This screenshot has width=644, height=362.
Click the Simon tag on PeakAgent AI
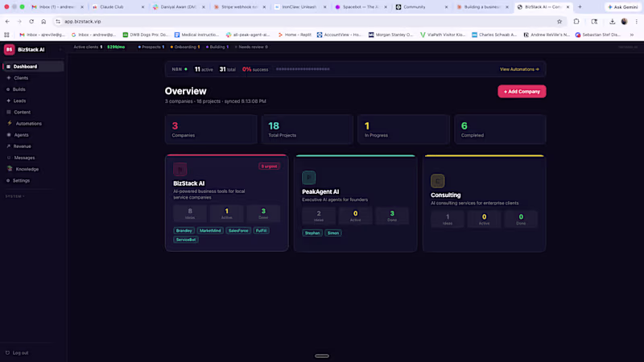click(x=333, y=233)
